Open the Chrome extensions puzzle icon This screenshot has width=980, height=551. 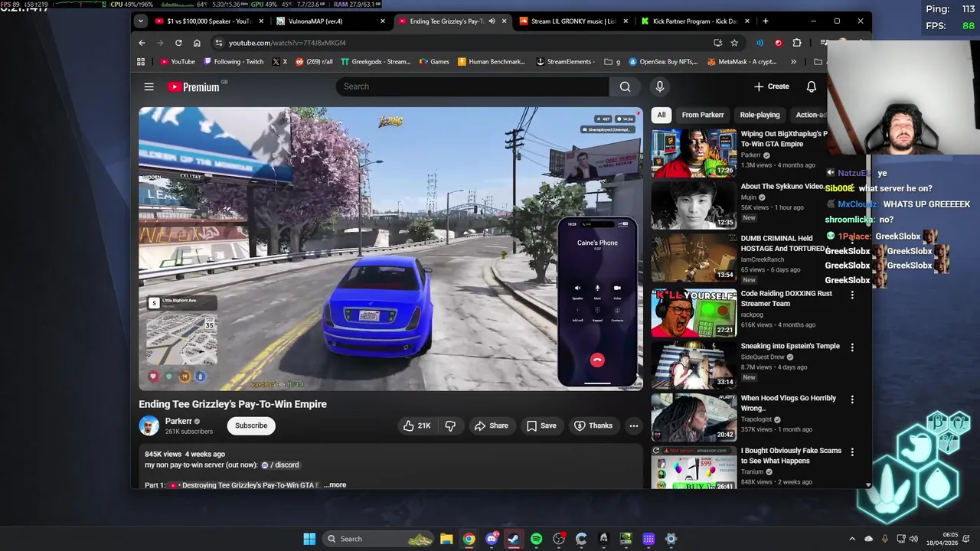[x=797, y=43]
